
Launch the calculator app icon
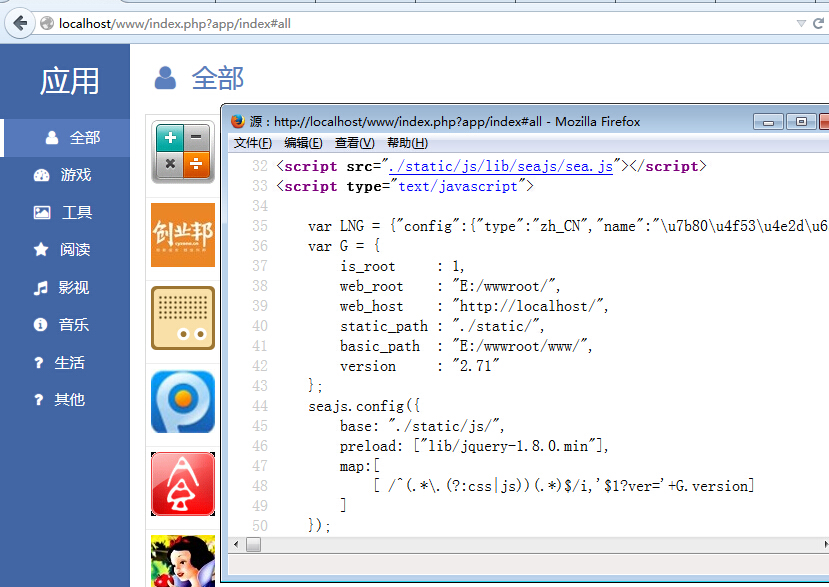[182, 152]
